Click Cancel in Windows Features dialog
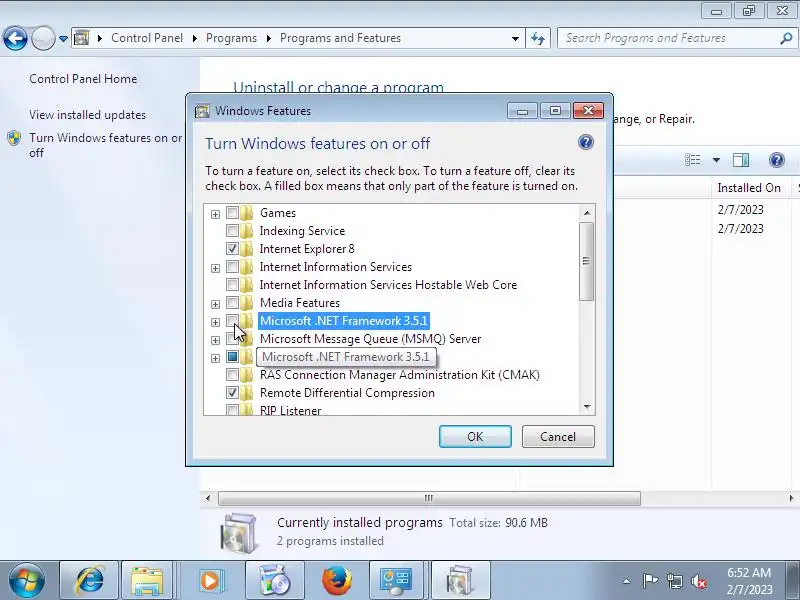The width and height of the screenshot is (800, 600). pos(558,437)
